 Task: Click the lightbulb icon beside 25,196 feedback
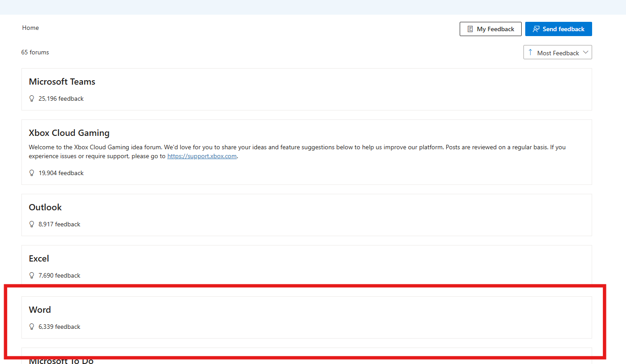32,98
